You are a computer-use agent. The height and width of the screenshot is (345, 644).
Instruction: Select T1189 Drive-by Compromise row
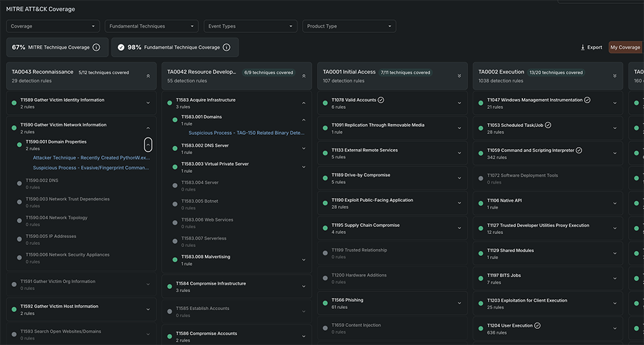click(x=392, y=179)
